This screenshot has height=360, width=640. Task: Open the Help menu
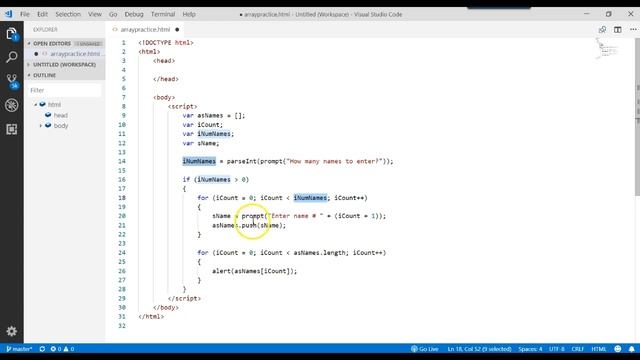click(189, 14)
